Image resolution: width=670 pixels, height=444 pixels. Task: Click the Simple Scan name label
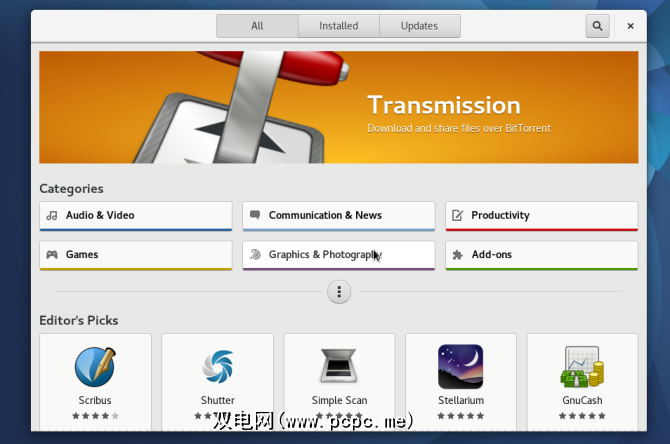click(x=339, y=401)
